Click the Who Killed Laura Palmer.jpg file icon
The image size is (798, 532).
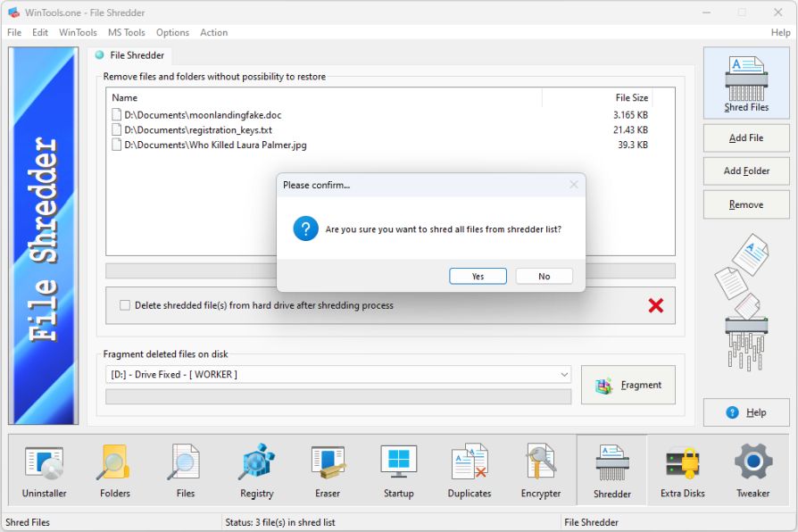click(x=117, y=145)
